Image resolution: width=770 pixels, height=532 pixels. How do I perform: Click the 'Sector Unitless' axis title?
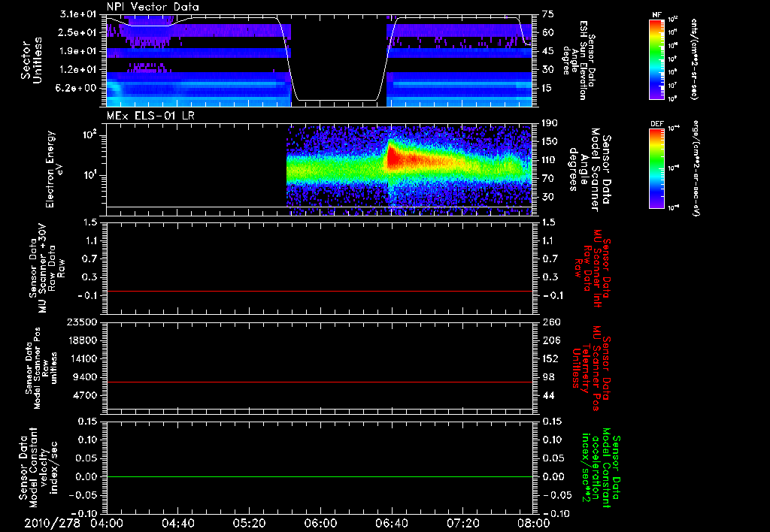32,60
